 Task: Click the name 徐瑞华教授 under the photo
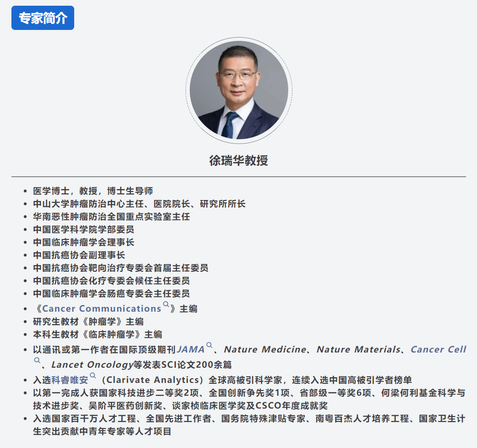pos(238,161)
